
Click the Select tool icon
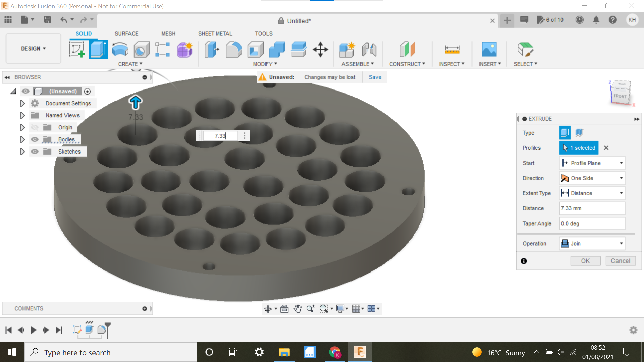click(x=525, y=50)
